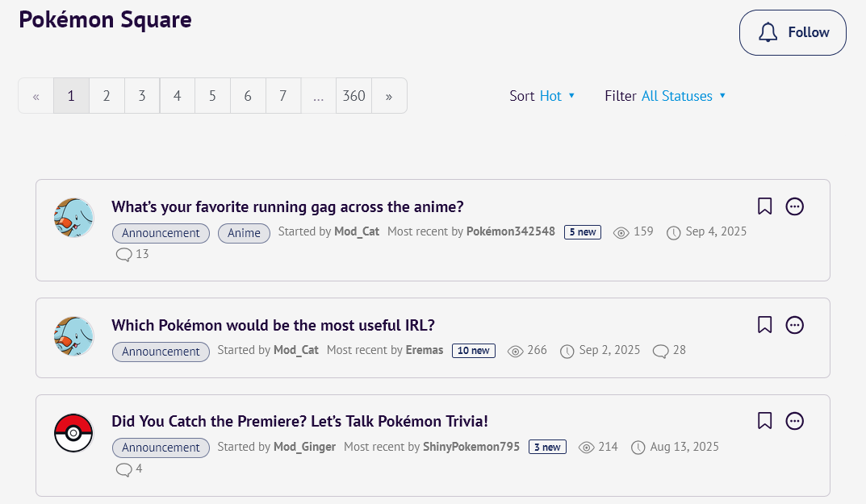
Task: Click the '266' view count
Action: 538,351
